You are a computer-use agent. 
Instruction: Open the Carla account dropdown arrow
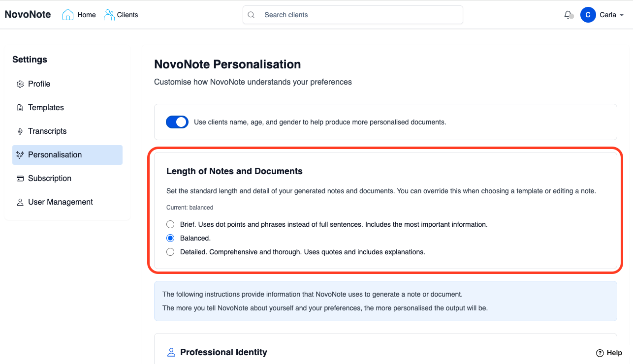(622, 15)
